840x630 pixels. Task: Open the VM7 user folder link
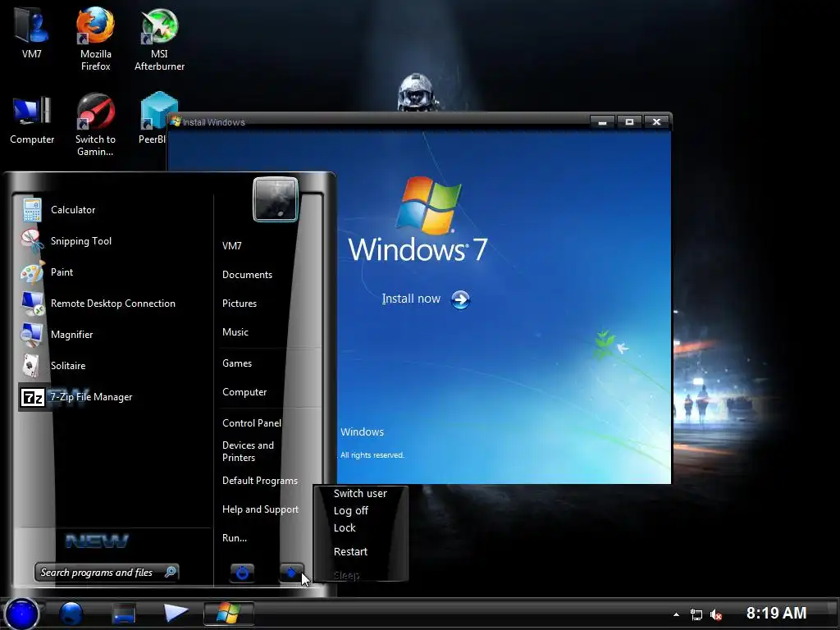pyautogui.click(x=231, y=246)
